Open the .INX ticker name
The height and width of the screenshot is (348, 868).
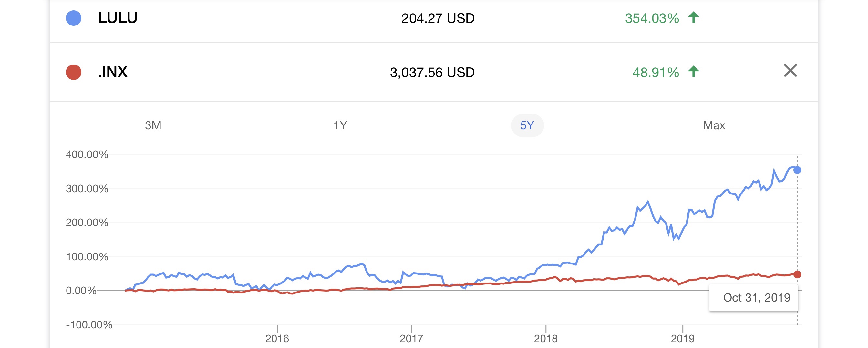point(113,72)
